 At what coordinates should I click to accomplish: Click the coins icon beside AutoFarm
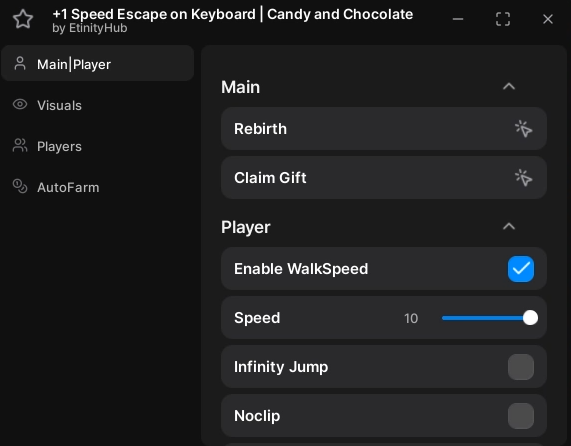pyautogui.click(x=20, y=186)
